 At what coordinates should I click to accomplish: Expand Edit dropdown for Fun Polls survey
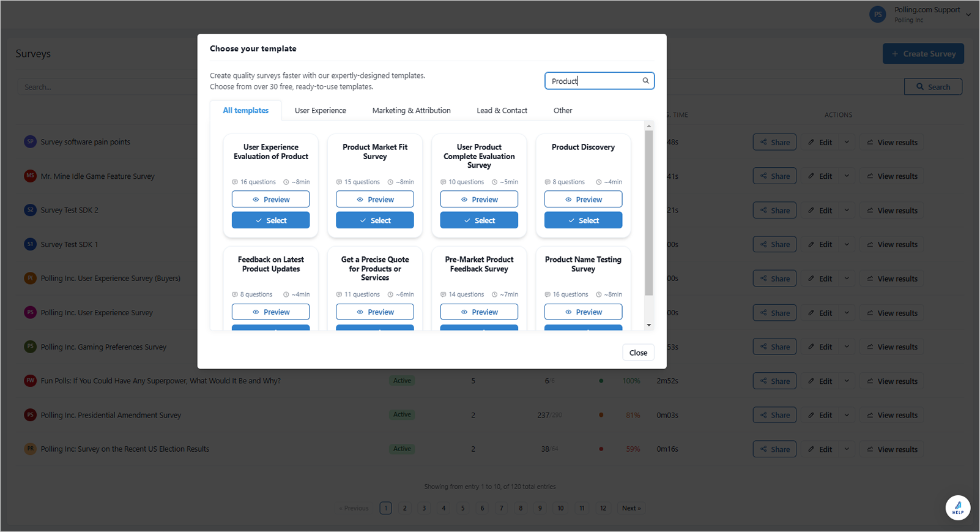[x=847, y=381]
